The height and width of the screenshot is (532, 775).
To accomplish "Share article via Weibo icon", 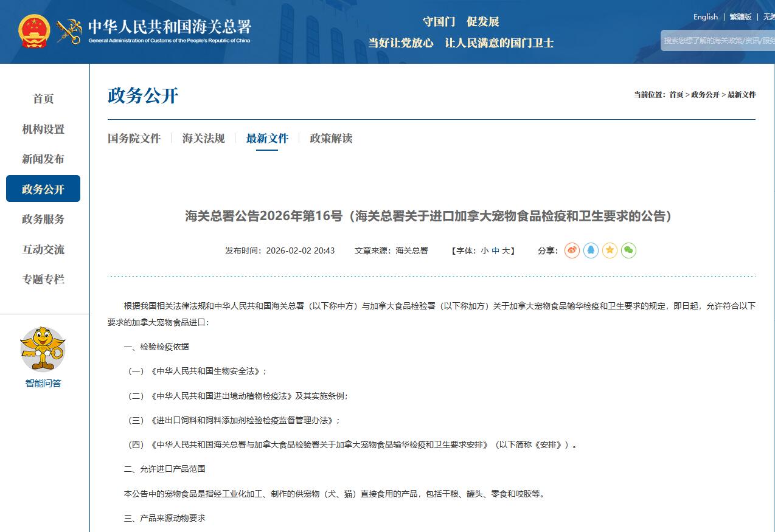I will (x=572, y=250).
